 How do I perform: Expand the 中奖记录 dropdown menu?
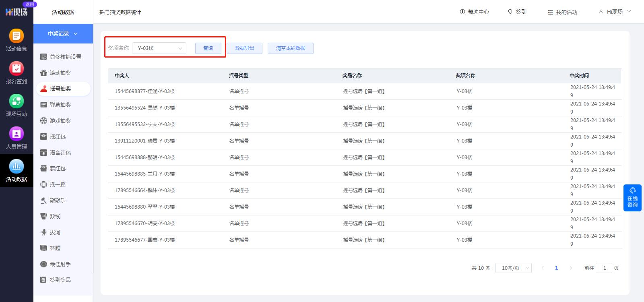63,34
